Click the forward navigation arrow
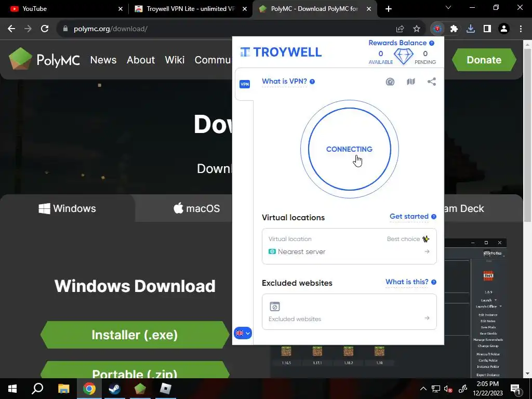This screenshot has height=399, width=532. click(28, 29)
